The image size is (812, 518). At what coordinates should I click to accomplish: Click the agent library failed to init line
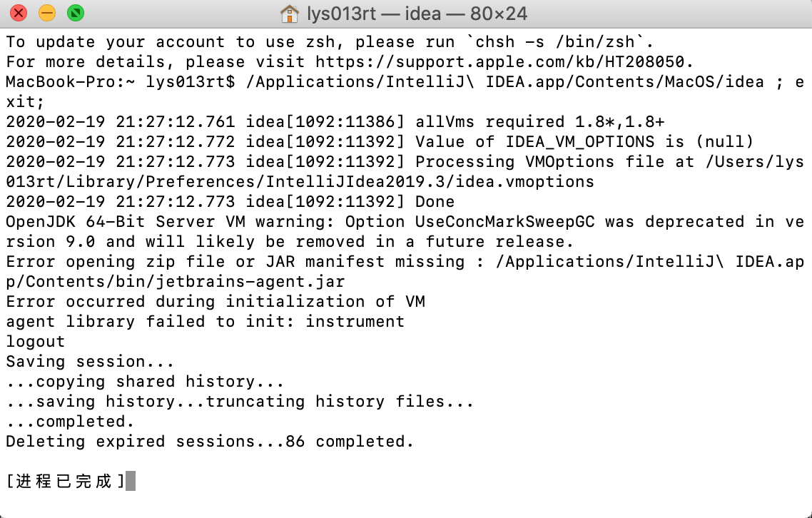coord(205,322)
